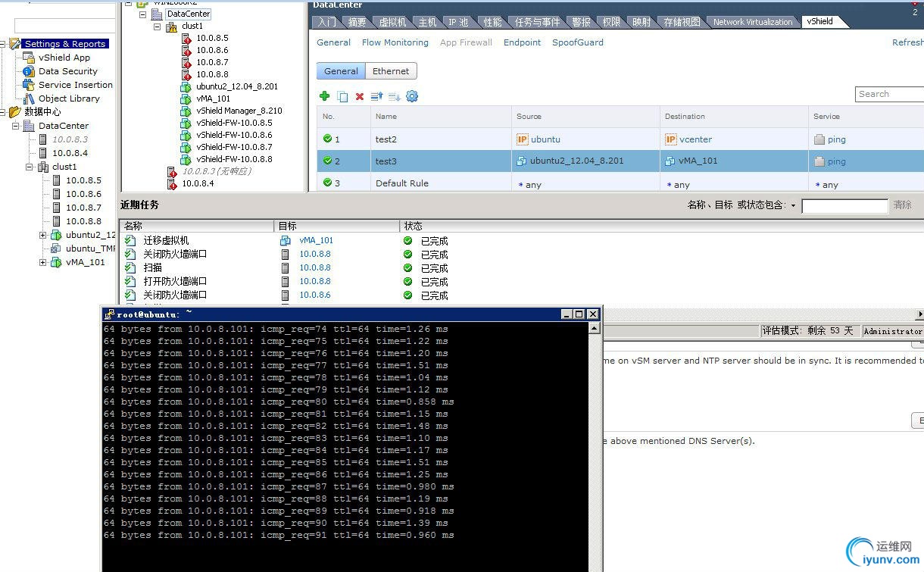
Task: Expand the vMA_101 node in left tree
Action: (44, 262)
